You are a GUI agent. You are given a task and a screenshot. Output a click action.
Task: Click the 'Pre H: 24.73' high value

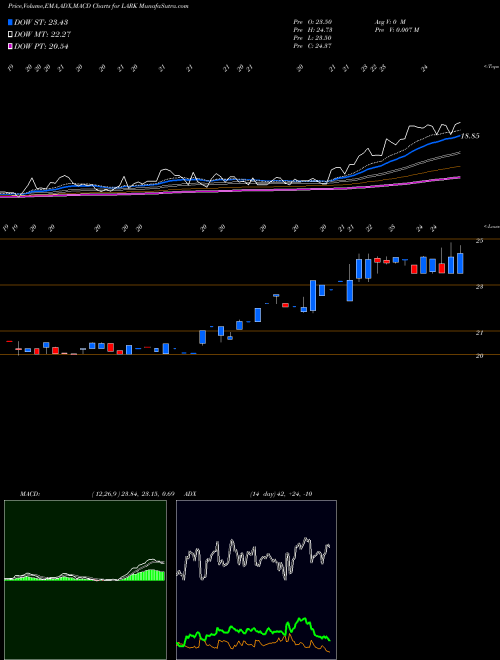pyautogui.click(x=313, y=30)
